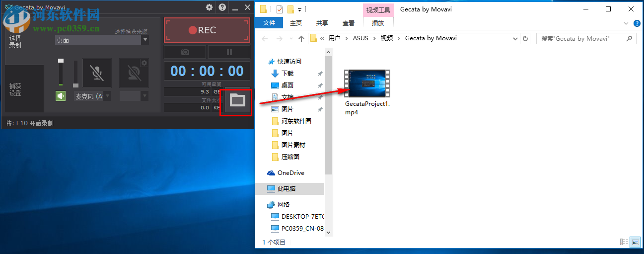
Task: Click Gecata logo icon in title bar
Action: (8, 7)
